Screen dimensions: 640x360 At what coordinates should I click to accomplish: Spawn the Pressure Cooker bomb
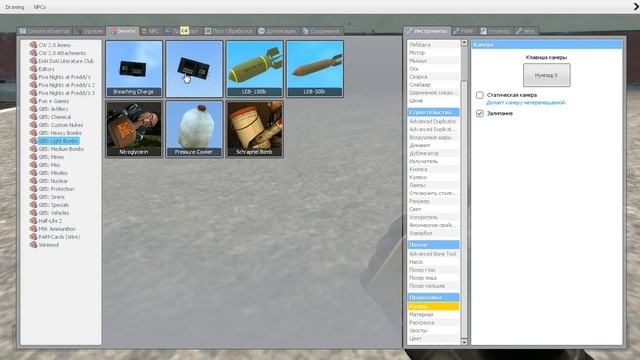coord(194,129)
